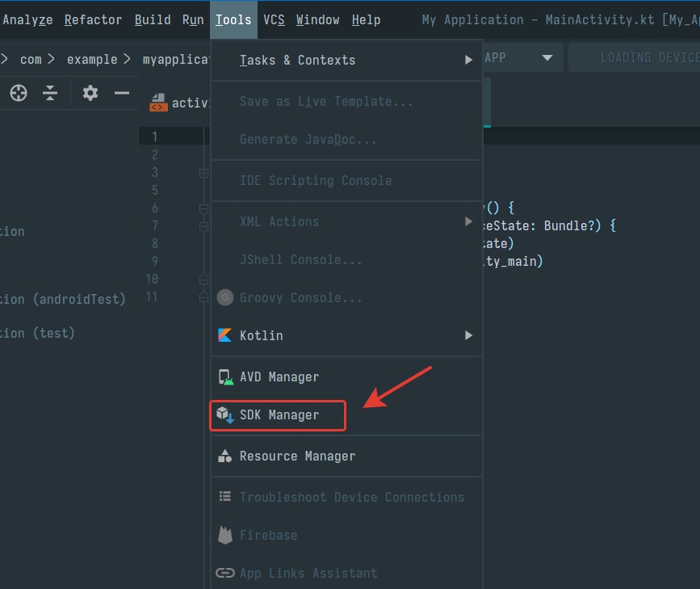This screenshot has width=700, height=589.
Task: Toggle code fold marker at line 10
Action: (x=203, y=280)
